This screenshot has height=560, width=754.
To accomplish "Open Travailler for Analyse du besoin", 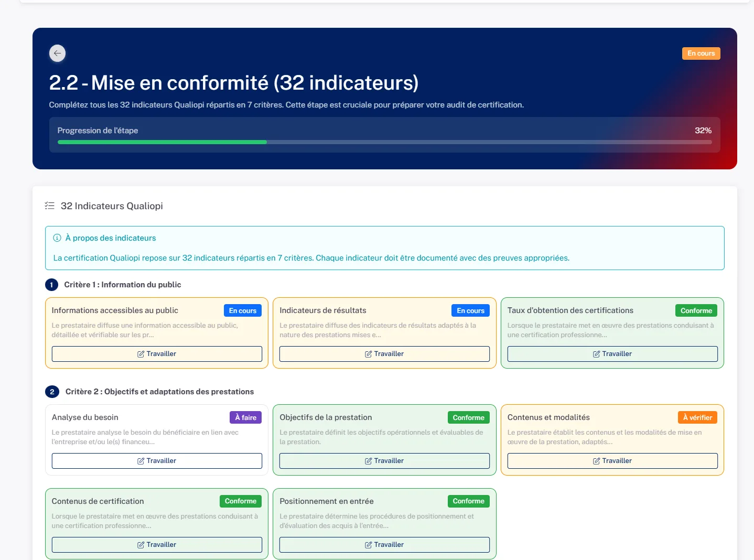I will coord(157,461).
